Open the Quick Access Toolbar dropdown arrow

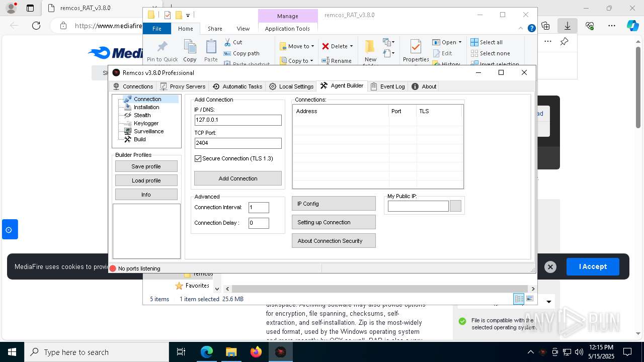pos(188,15)
